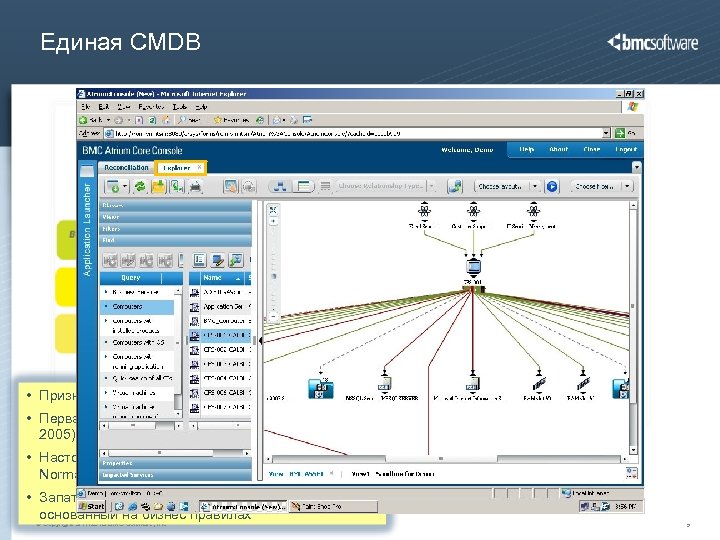720x540 pixels.
Task: Click the Query column header
Action: [x=131, y=278]
